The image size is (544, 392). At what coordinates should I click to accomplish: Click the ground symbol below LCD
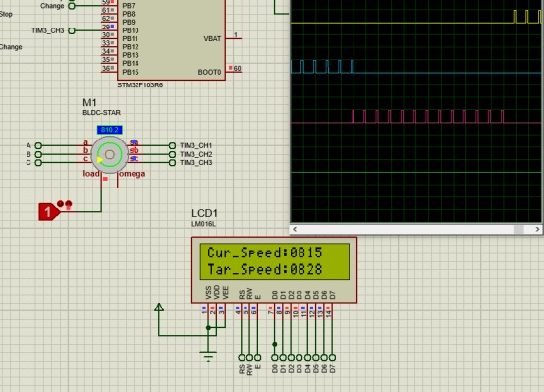(x=208, y=356)
